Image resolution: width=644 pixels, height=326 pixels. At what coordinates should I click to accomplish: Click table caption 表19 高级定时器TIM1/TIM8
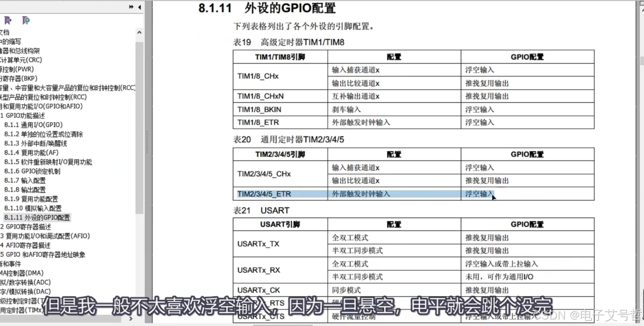[289, 42]
